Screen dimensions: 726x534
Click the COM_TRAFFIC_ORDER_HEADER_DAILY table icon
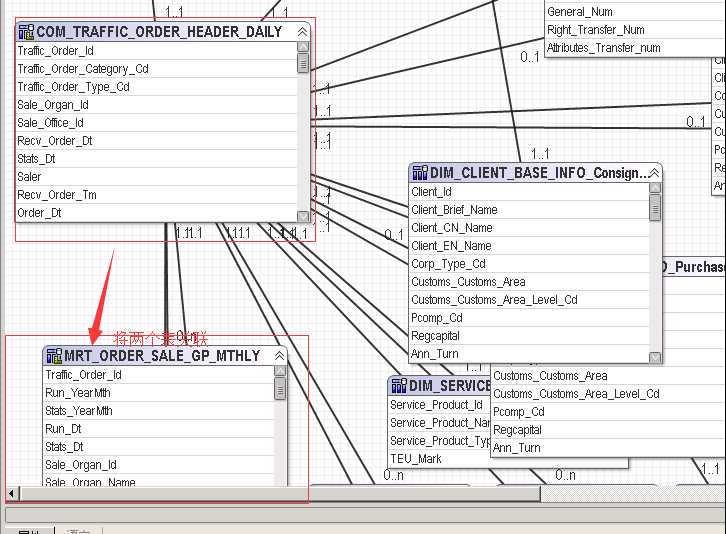(x=26, y=32)
